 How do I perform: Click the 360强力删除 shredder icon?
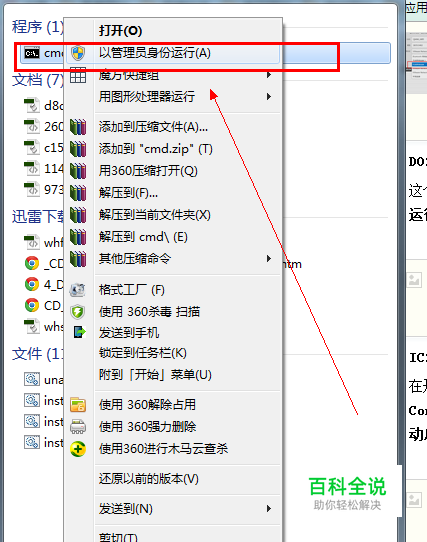tap(78, 427)
